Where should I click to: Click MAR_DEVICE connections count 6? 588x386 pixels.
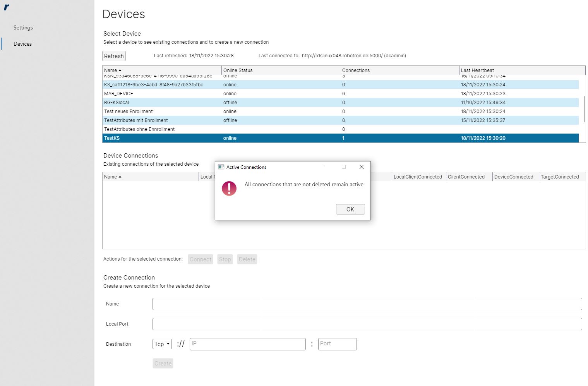click(x=343, y=94)
